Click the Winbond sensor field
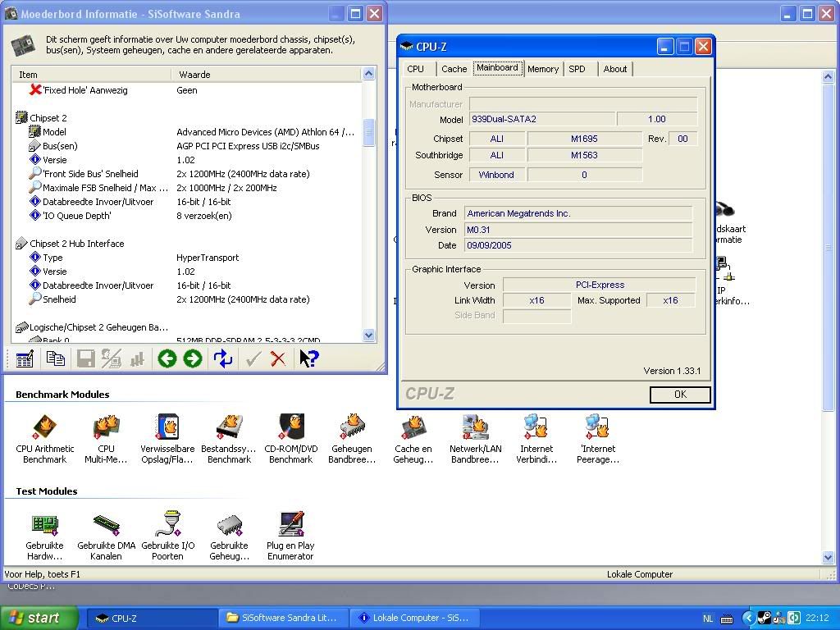Image resolution: width=840 pixels, height=630 pixels. click(x=496, y=175)
